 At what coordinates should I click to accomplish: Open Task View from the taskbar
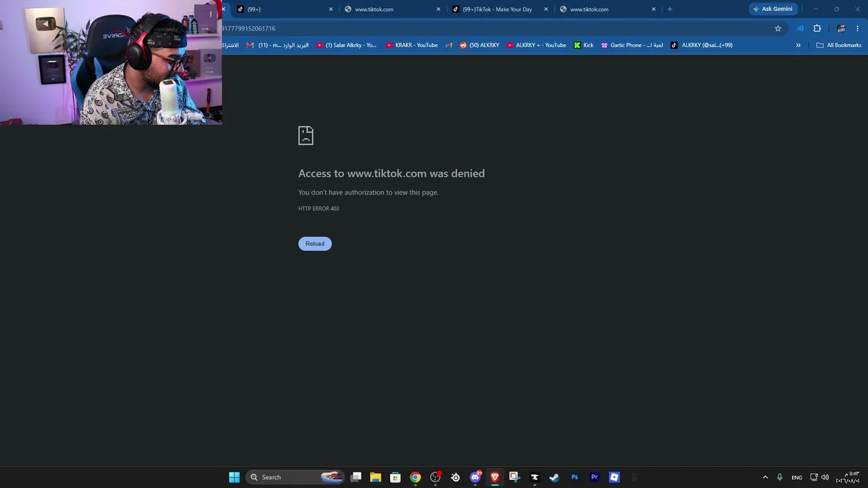[356, 477]
